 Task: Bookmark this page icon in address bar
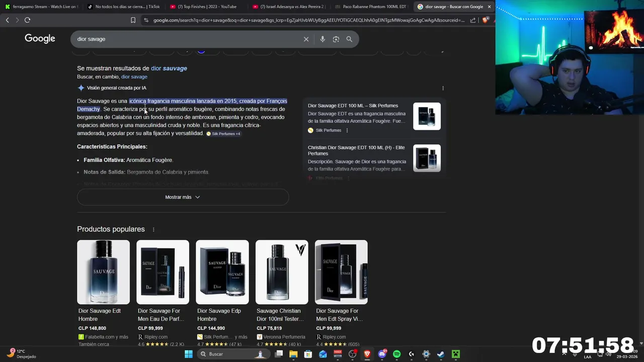(133, 20)
